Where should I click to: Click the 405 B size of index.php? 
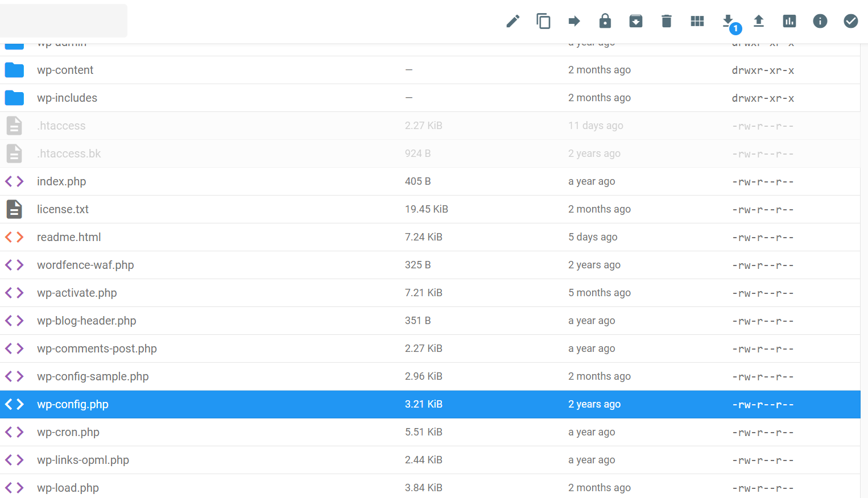(x=418, y=181)
